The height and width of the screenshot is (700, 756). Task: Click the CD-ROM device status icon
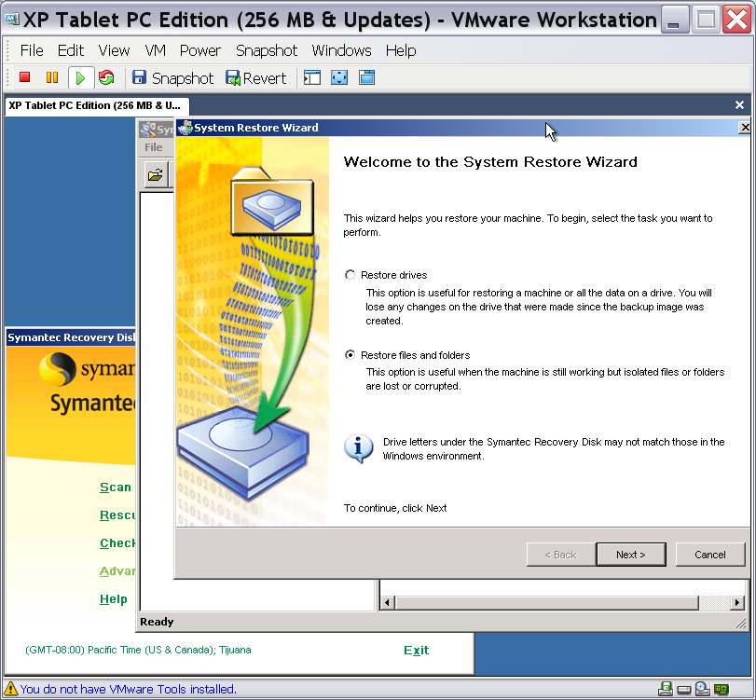click(x=702, y=689)
